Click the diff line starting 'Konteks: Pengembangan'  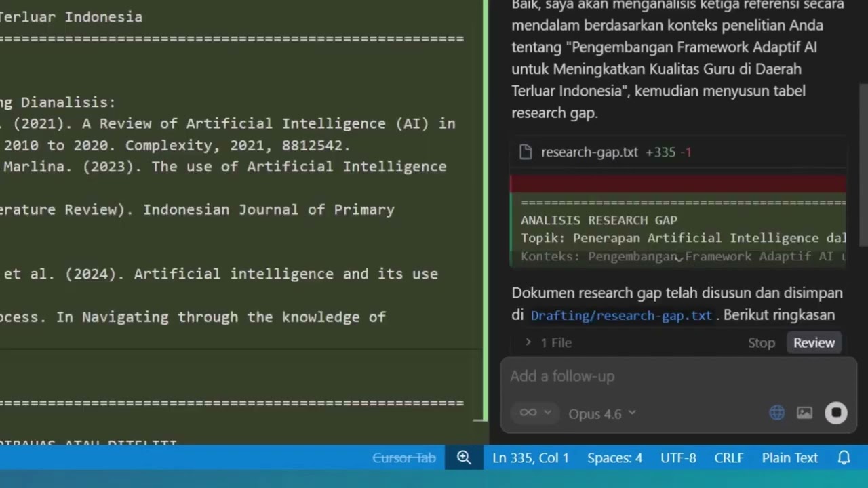point(684,256)
